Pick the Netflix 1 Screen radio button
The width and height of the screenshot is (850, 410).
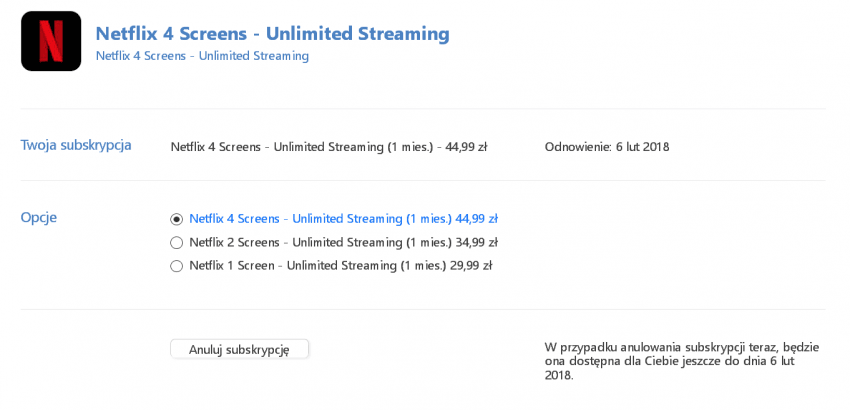click(176, 266)
